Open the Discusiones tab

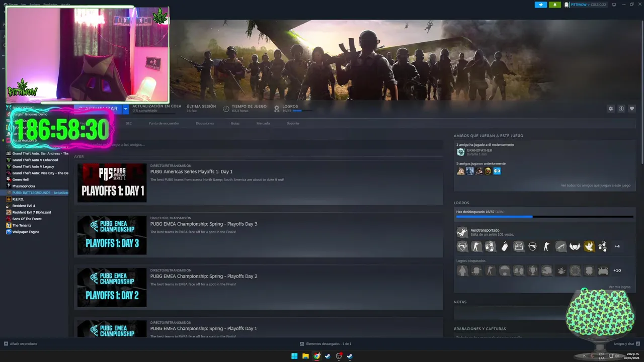205,123
